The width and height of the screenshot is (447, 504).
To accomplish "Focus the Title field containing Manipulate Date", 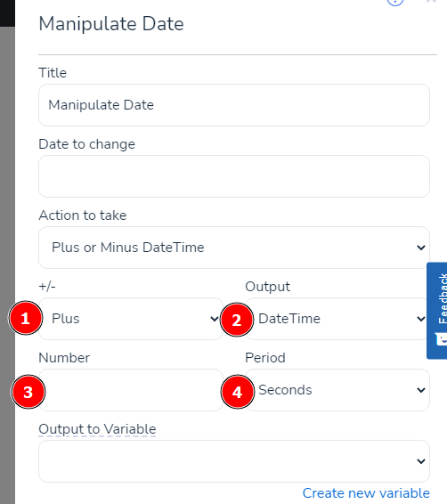I will (x=234, y=105).
